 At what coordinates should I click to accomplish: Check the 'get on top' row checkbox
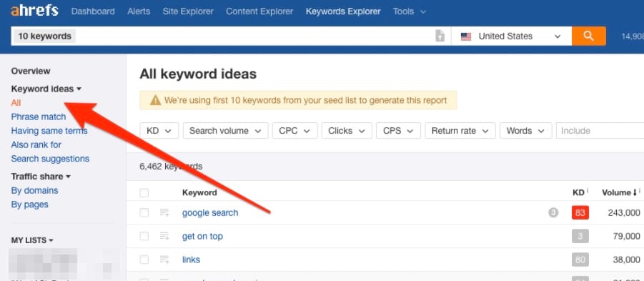point(144,236)
